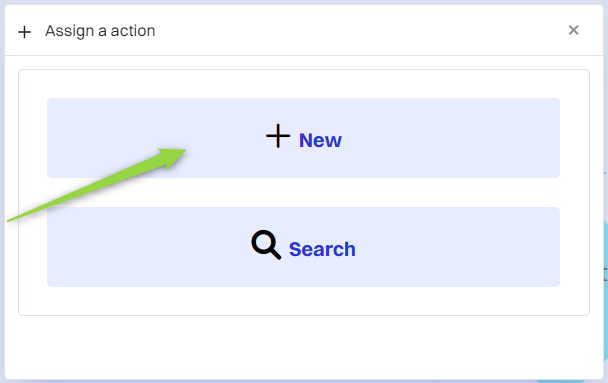Open the Search action option
Viewport: 608px width, 383px height.
click(303, 247)
